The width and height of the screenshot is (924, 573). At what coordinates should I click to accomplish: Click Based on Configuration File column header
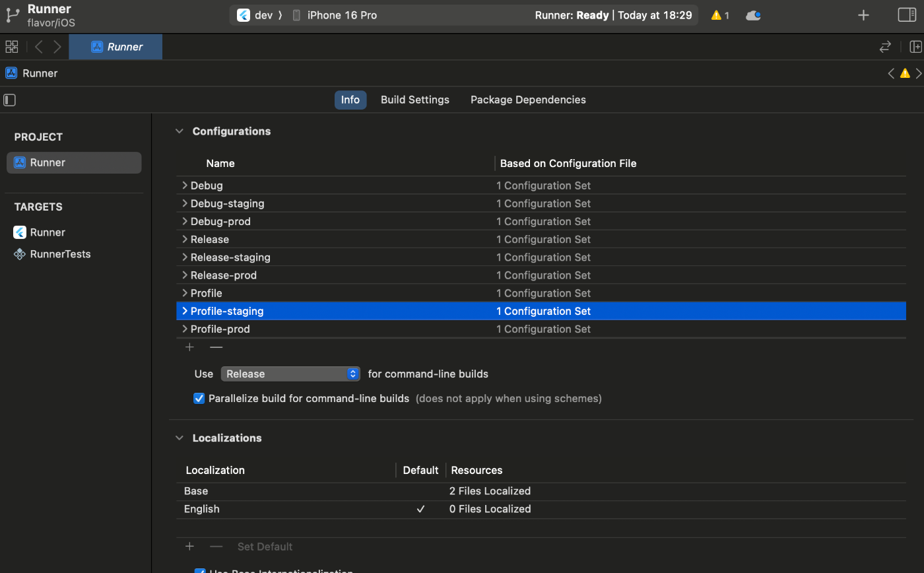tap(568, 163)
